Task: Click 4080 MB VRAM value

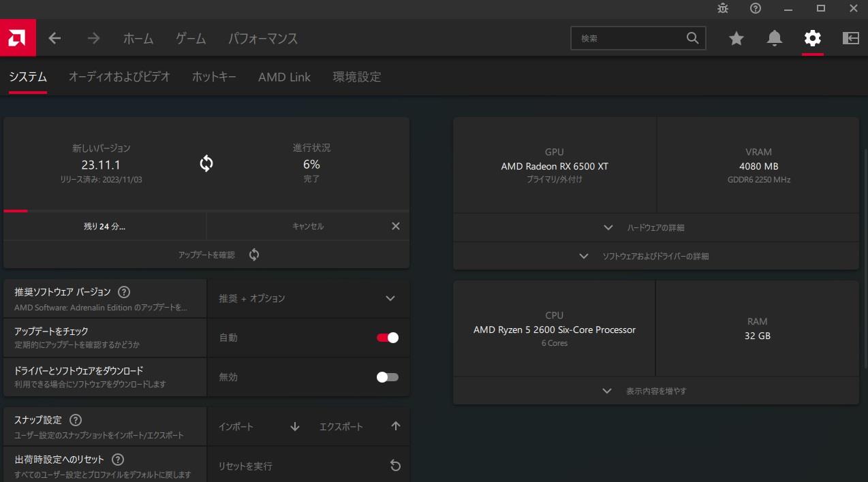Action: pos(758,166)
